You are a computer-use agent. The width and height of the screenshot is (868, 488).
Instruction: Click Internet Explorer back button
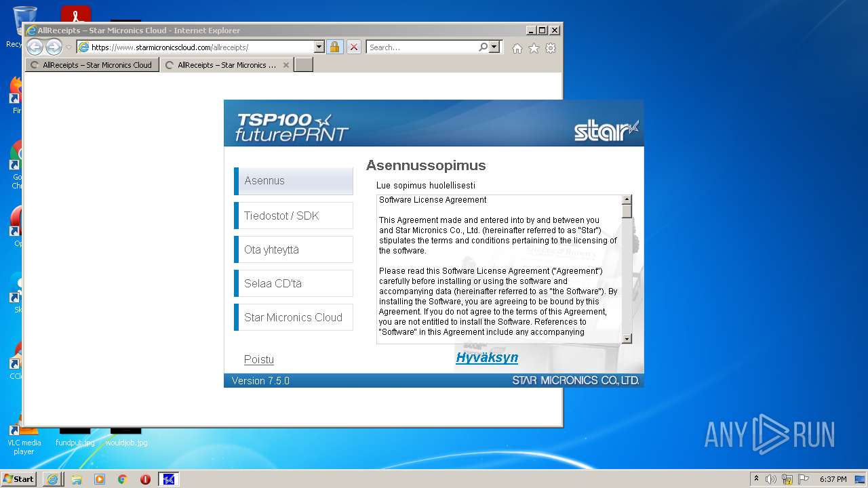coord(35,47)
